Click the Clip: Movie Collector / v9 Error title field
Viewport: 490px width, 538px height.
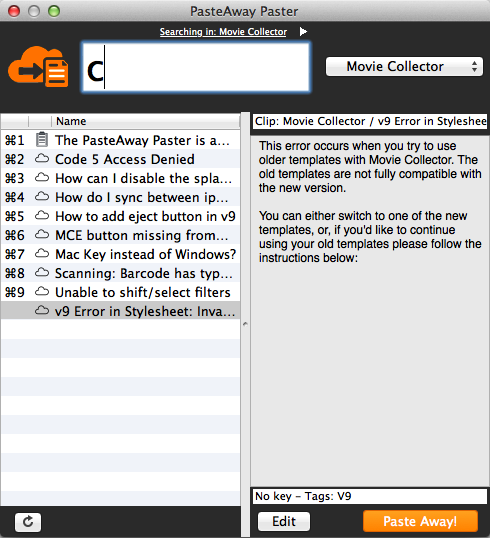coord(370,121)
